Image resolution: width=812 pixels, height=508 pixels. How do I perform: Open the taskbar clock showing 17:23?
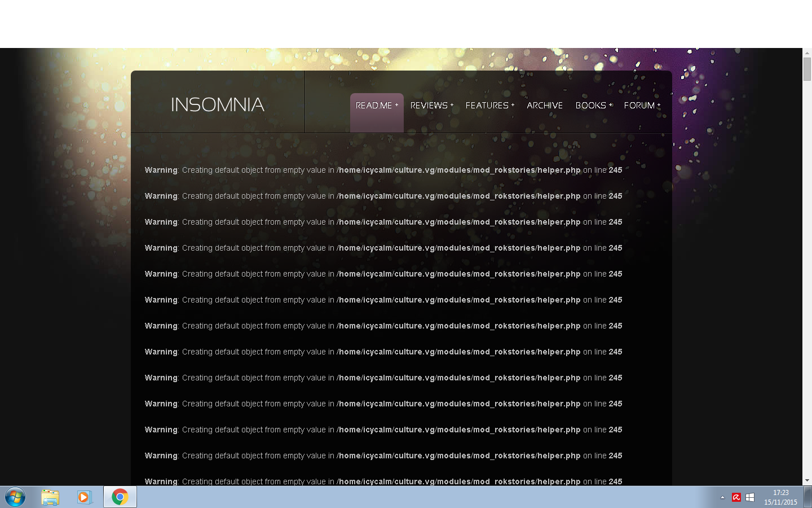[x=780, y=497]
